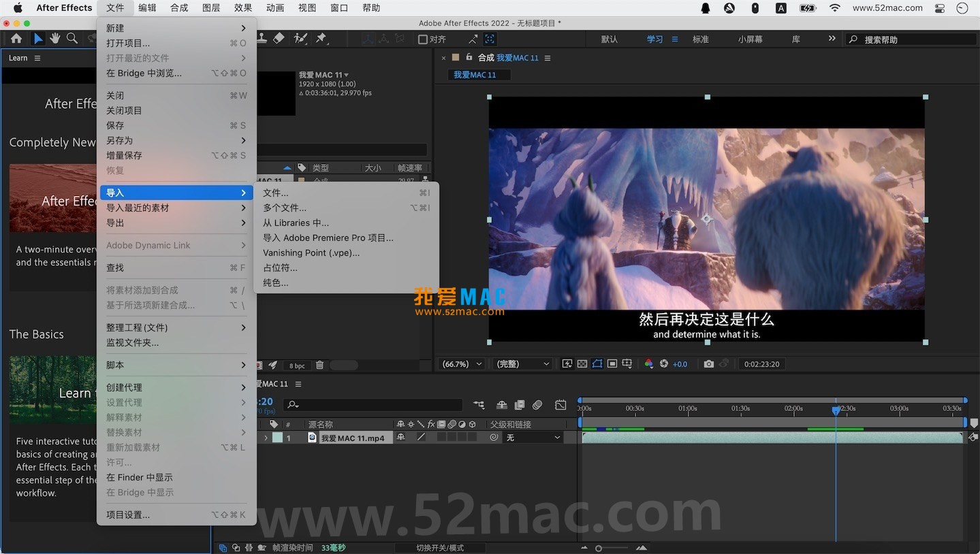Select 文件... in the import submenu
The width and height of the screenshot is (980, 554).
pyautogui.click(x=347, y=193)
